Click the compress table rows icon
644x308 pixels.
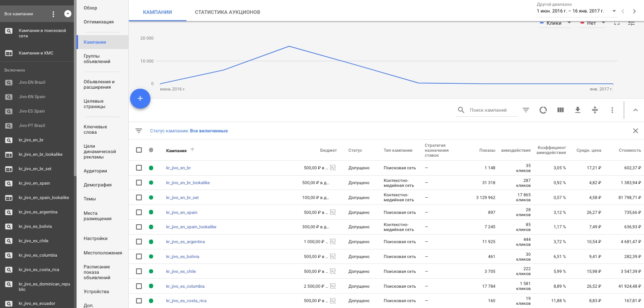[x=594, y=110]
